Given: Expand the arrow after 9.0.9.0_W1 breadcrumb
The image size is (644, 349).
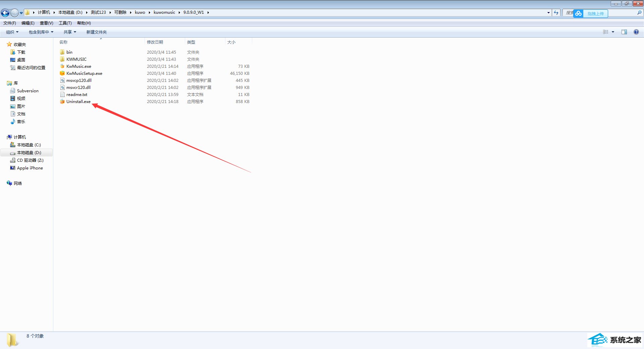Looking at the screenshot, I should click(x=208, y=12).
